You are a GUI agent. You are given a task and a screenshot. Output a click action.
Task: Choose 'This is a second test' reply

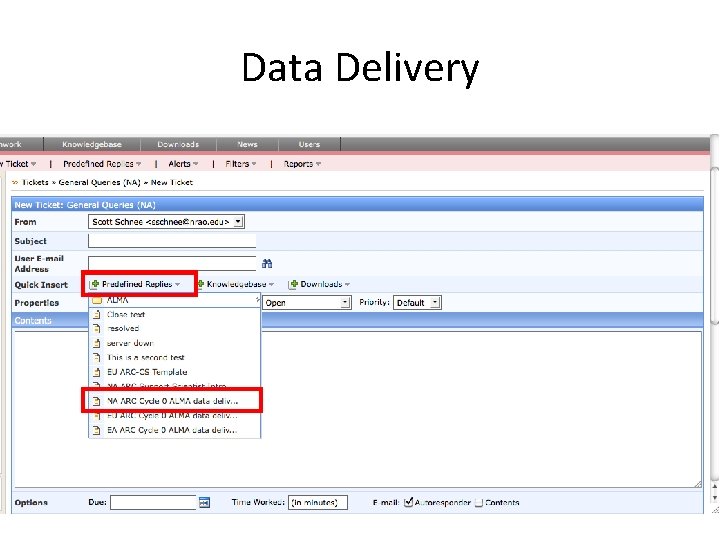click(x=174, y=357)
